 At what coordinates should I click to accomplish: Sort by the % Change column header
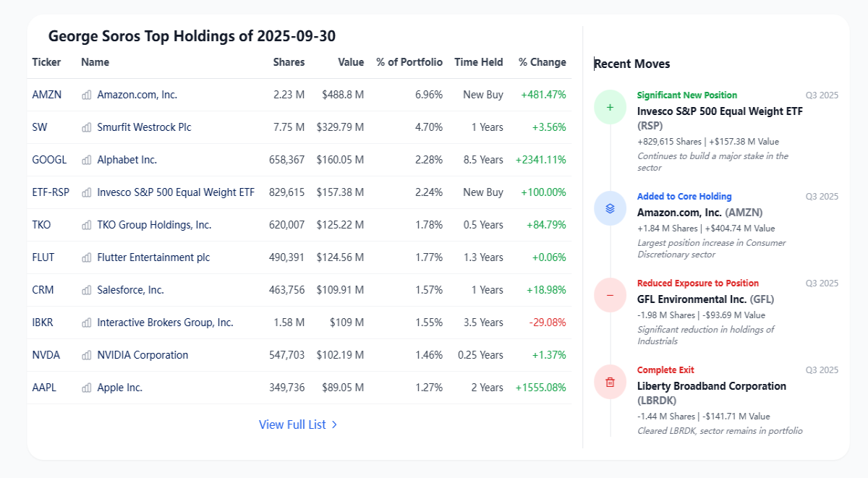542,62
